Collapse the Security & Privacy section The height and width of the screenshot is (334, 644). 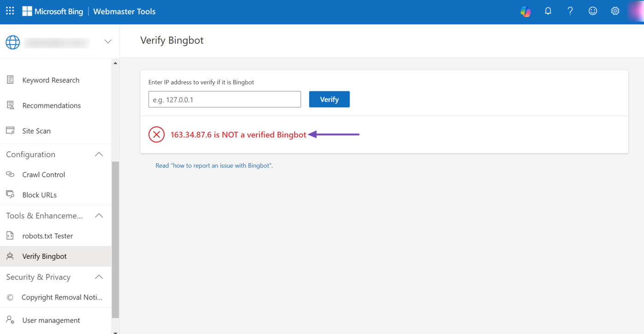pyautogui.click(x=99, y=277)
